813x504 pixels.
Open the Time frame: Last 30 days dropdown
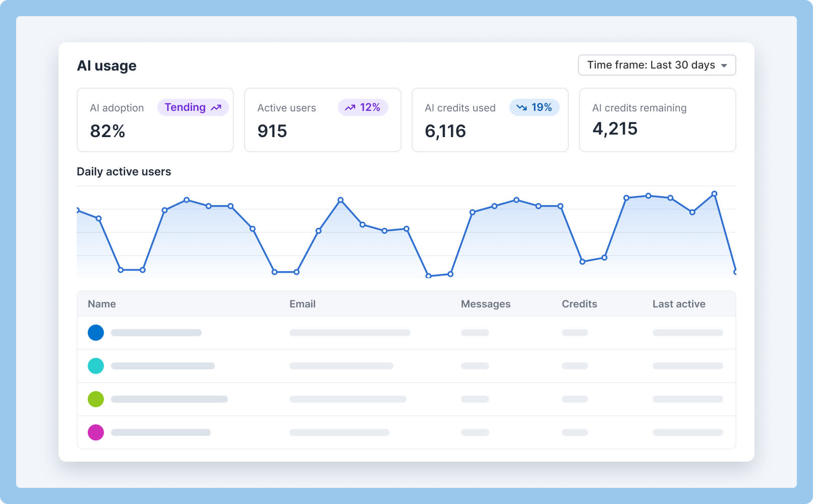657,65
